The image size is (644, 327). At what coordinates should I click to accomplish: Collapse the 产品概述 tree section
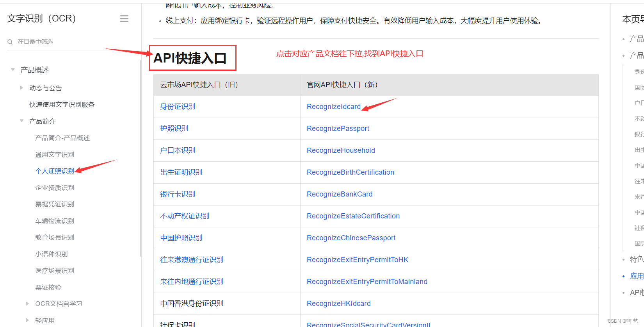(x=13, y=70)
